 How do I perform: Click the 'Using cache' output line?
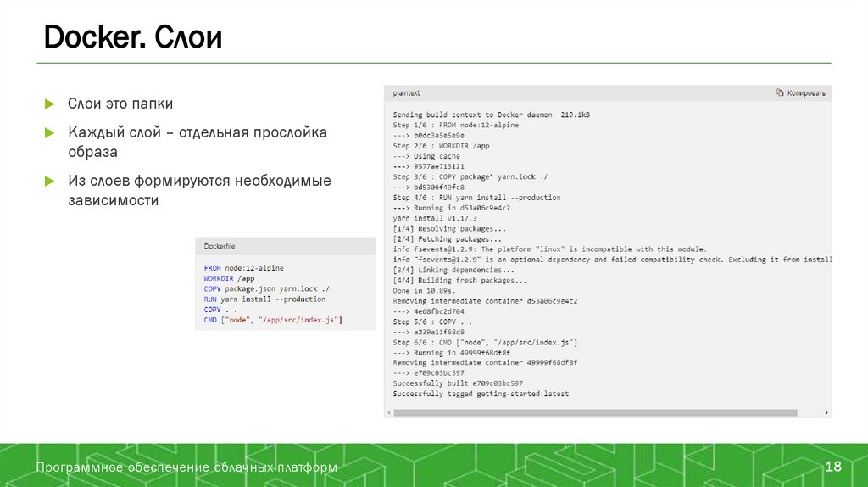426,156
